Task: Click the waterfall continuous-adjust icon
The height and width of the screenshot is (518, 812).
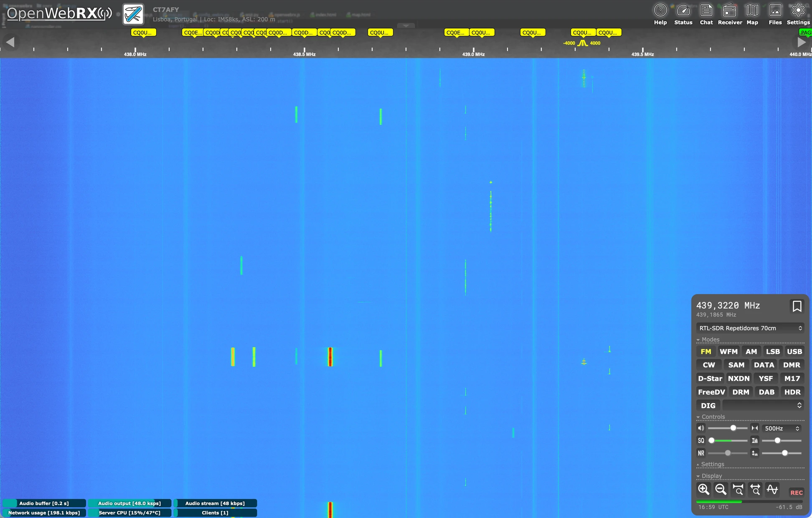Action: 755,453
